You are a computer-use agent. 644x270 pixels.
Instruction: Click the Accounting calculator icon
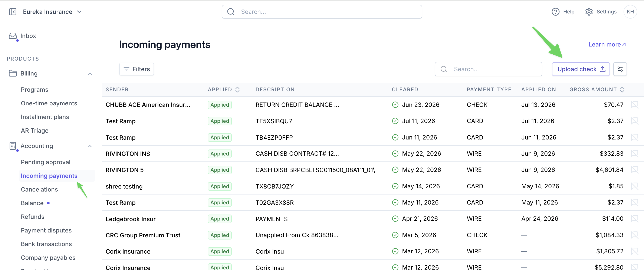click(13, 146)
